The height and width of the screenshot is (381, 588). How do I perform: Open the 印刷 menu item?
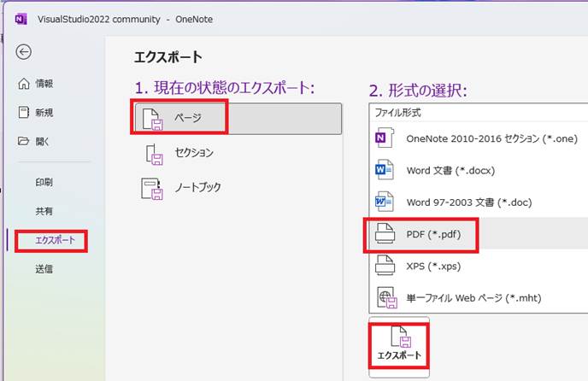(44, 182)
